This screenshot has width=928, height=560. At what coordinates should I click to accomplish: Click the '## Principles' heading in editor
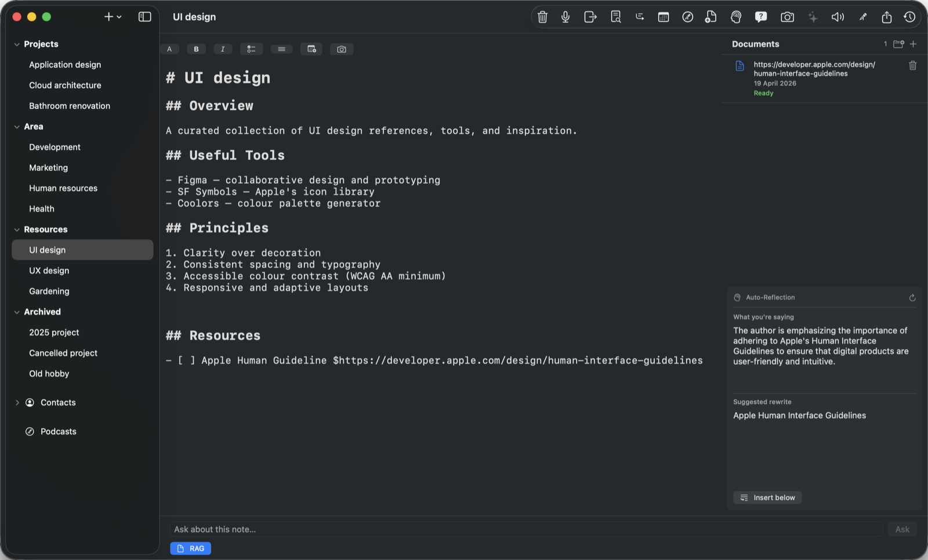[x=217, y=228]
